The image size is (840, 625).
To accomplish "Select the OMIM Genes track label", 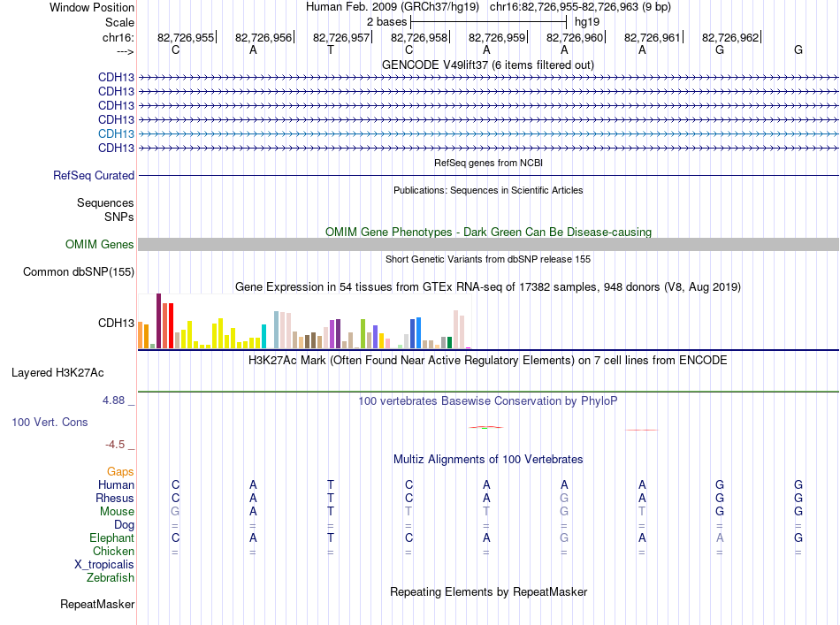I will pos(99,244).
